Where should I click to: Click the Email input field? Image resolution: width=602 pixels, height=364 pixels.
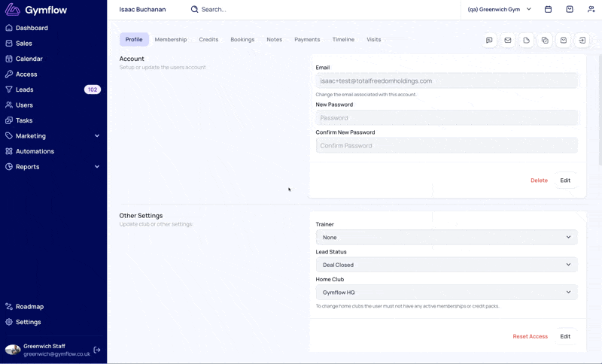(446, 81)
